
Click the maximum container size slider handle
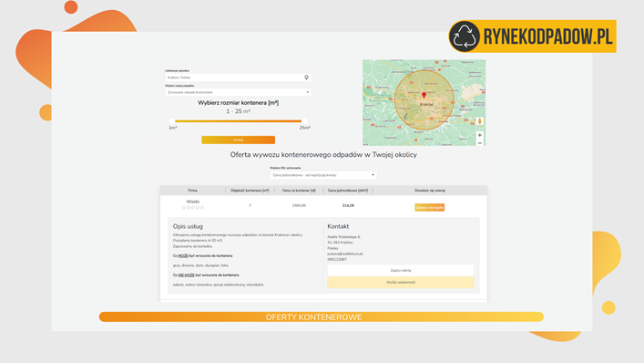point(304,121)
